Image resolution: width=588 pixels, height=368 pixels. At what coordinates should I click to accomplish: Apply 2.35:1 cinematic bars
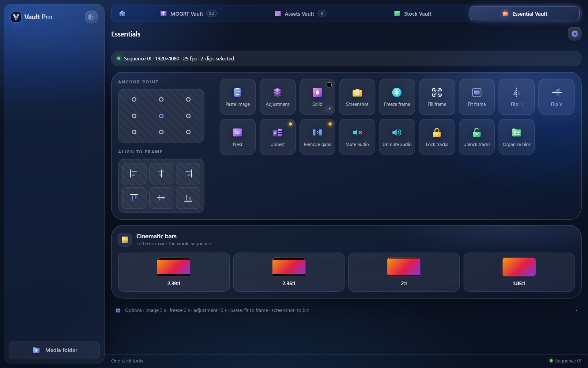(289, 272)
